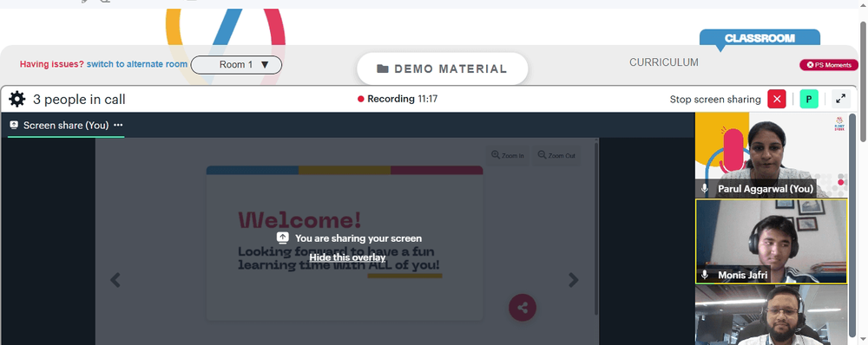The image size is (868, 345).
Task: Select the Screen share (You) tab
Action: pos(66,126)
